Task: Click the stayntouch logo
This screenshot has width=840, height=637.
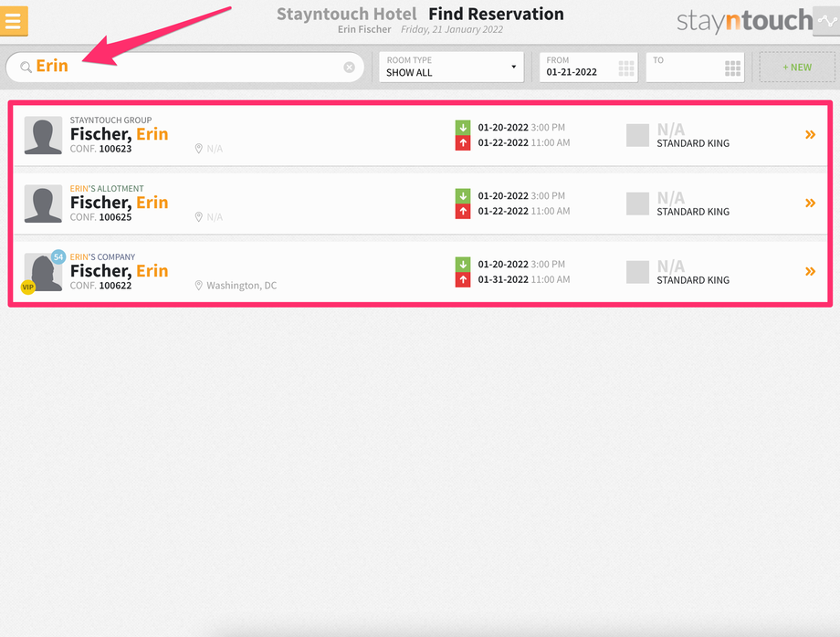Action: click(x=745, y=21)
